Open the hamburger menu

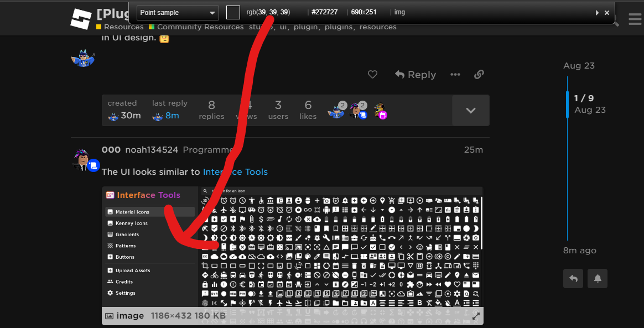coord(635,18)
